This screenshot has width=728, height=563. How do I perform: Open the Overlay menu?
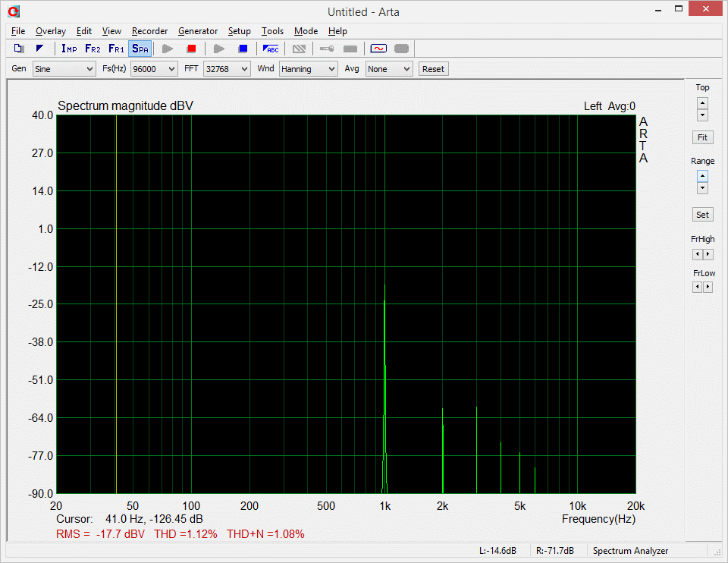[51, 31]
